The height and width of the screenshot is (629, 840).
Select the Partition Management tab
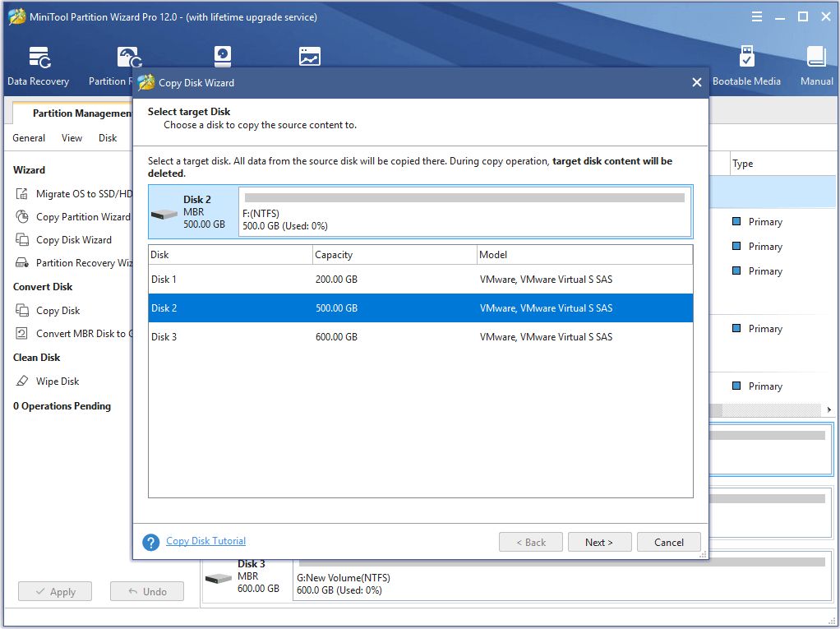(x=72, y=113)
